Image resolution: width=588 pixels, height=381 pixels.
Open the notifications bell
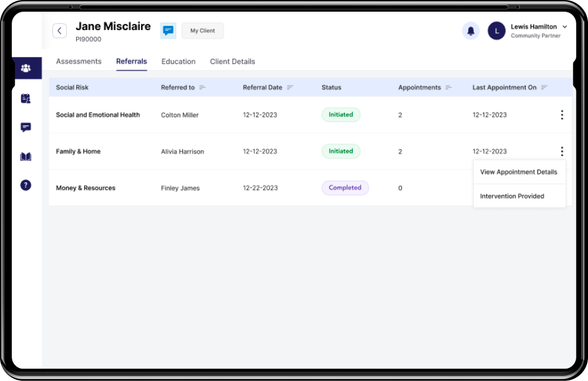click(x=471, y=31)
